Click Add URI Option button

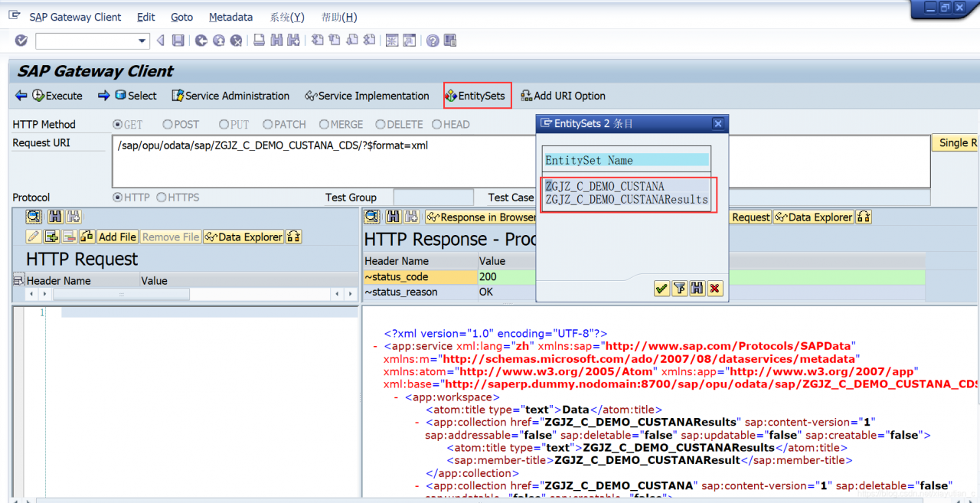[563, 96]
